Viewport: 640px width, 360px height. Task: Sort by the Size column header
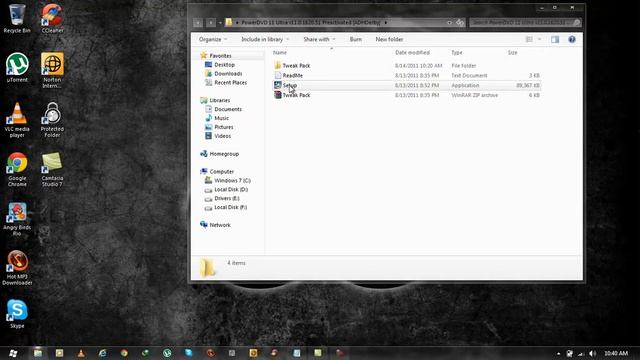point(512,53)
